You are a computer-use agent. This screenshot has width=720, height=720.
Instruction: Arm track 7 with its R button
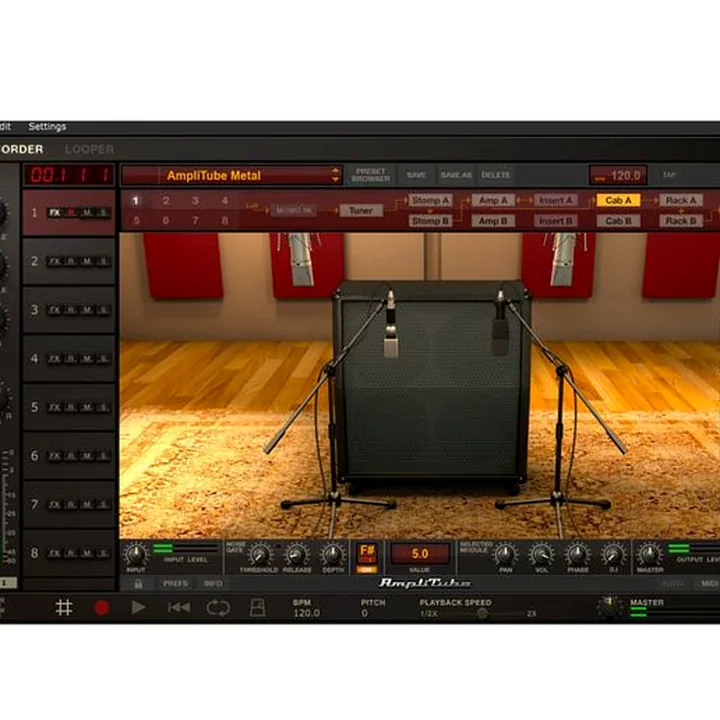[x=72, y=505]
